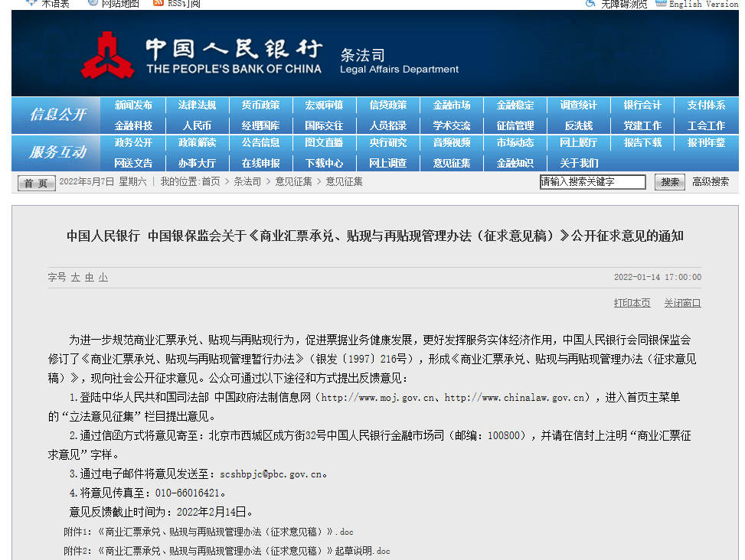Set font size to 大

[x=76, y=277]
